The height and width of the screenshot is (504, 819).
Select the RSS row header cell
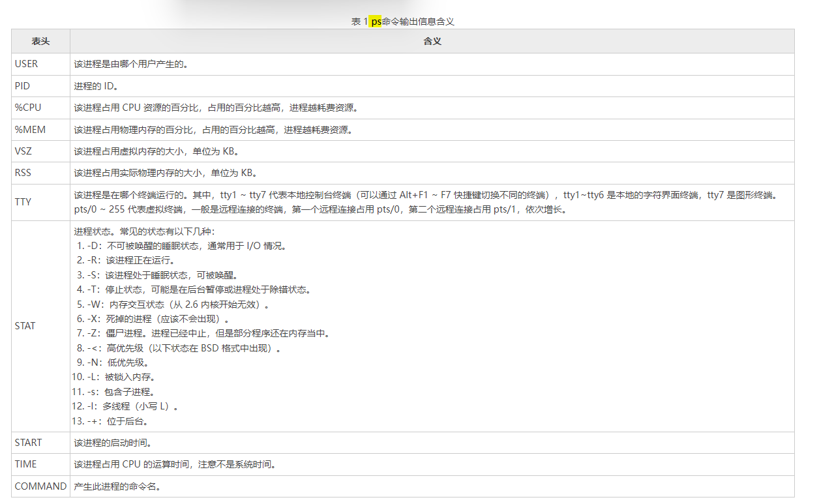(40, 173)
